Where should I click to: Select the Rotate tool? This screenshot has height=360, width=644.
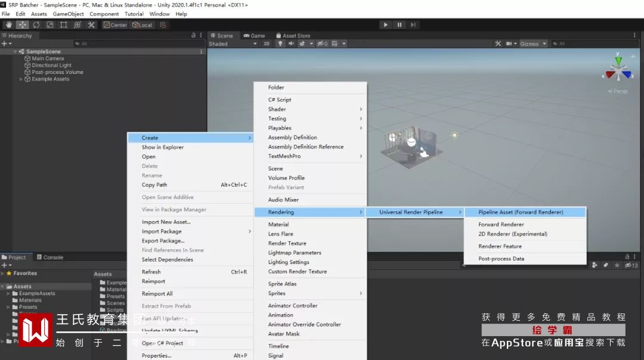click(36, 24)
